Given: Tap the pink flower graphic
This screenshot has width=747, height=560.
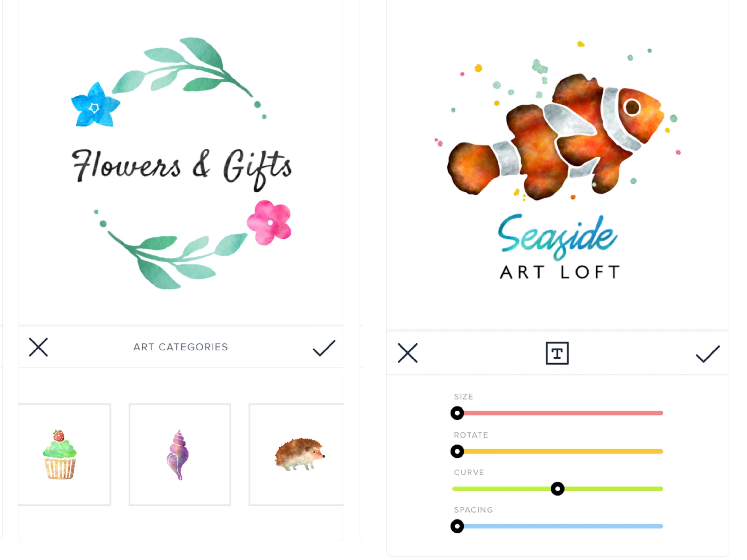Looking at the screenshot, I should click(x=269, y=222).
